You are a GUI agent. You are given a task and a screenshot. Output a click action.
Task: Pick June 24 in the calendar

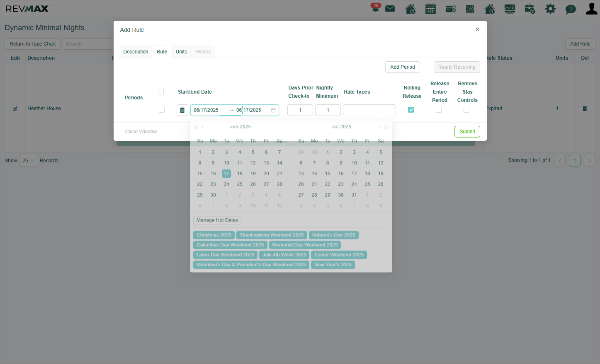(226, 184)
